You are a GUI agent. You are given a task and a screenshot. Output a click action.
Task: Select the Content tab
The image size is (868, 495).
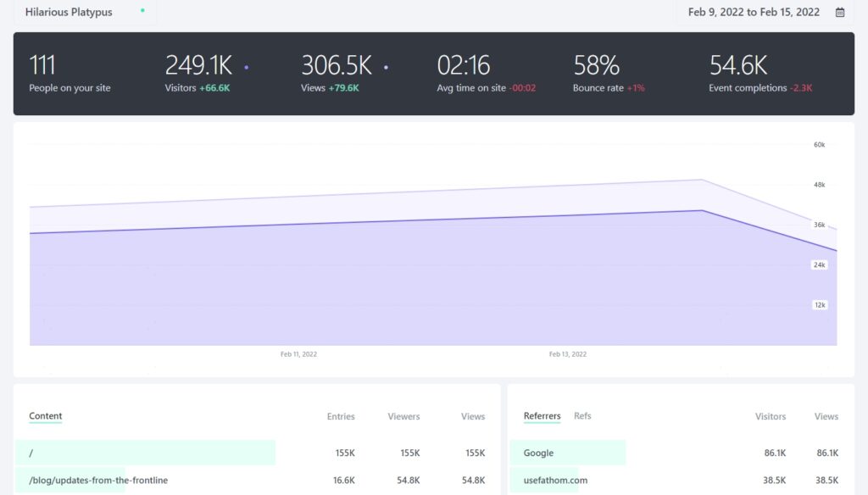pyautogui.click(x=46, y=416)
